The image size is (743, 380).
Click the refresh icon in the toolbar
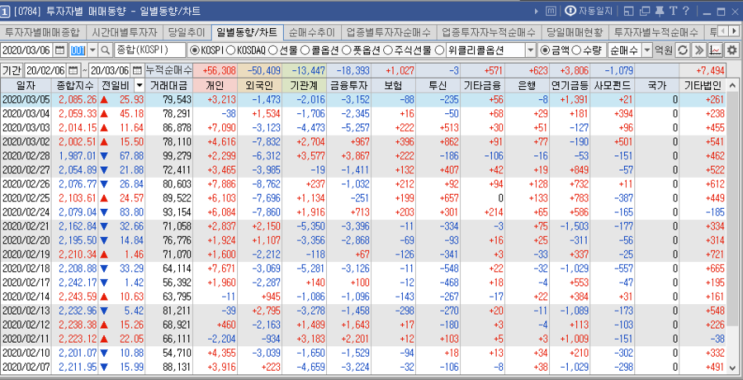[682, 50]
